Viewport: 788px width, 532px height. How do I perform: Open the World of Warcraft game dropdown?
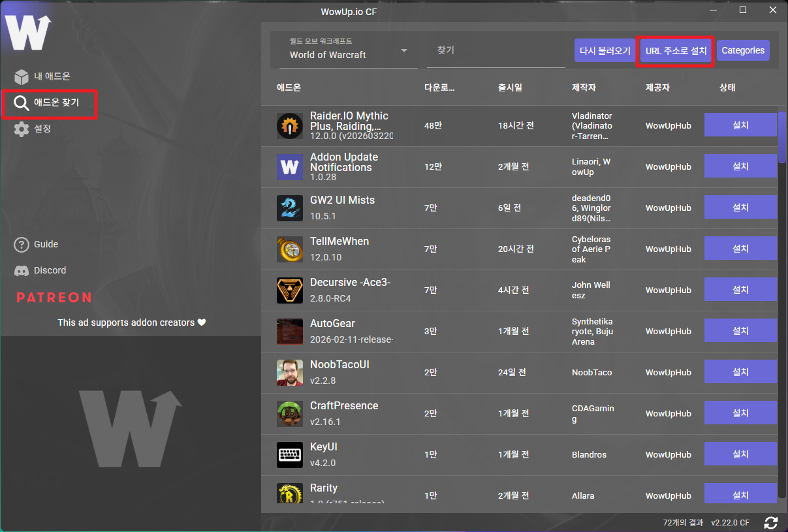349,51
